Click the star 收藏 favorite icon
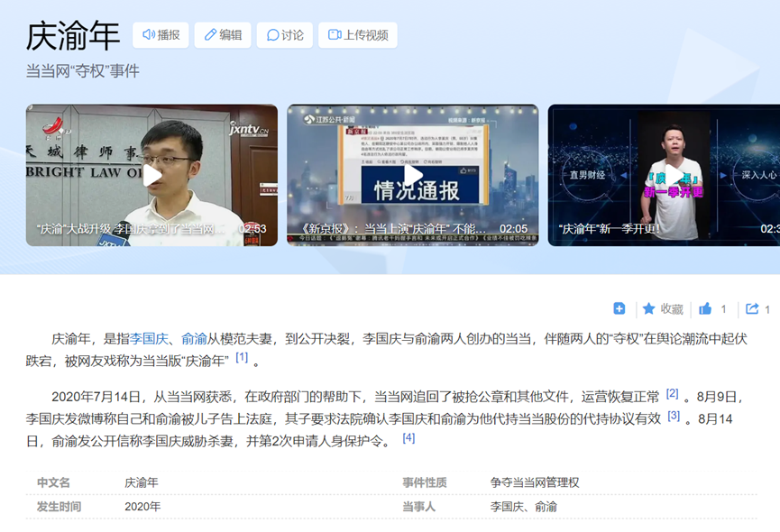Image resolution: width=780 pixels, height=532 pixels. [x=648, y=308]
